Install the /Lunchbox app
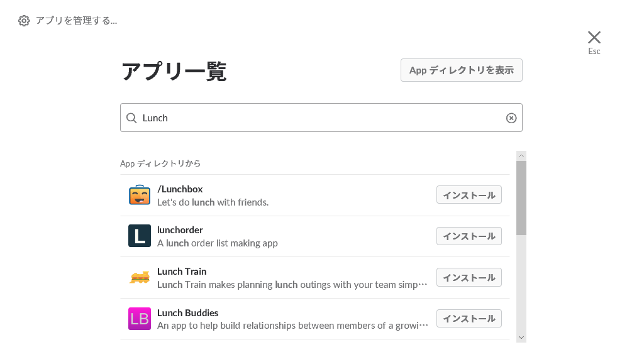The height and width of the screenshot is (347, 644). (x=469, y=196)
